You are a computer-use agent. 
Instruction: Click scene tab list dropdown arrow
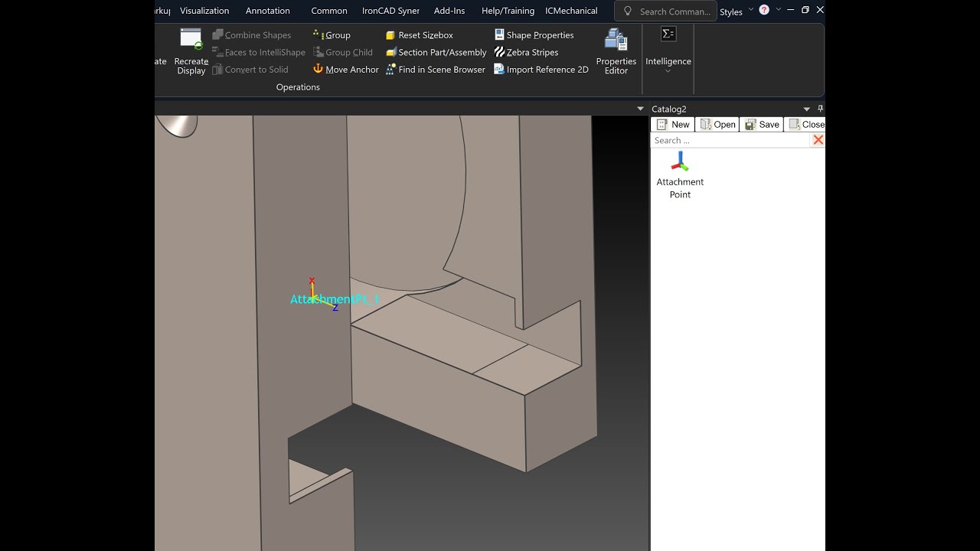tap(641, 109)
